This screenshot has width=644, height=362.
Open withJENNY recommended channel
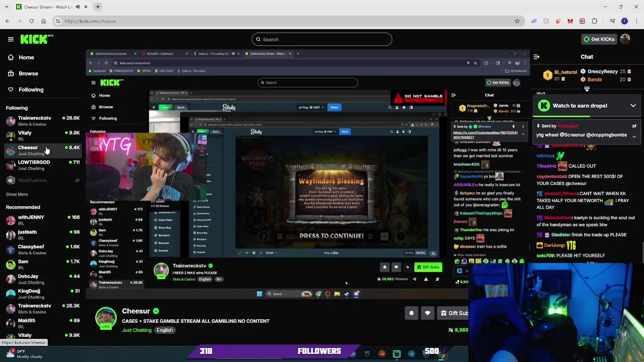pos(43,220)
